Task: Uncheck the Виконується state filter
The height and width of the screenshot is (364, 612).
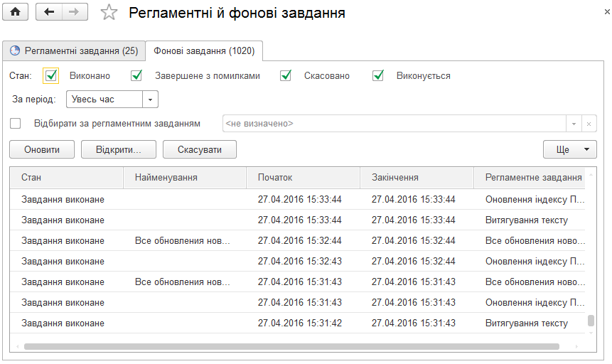Action: [x=378, y=75]
